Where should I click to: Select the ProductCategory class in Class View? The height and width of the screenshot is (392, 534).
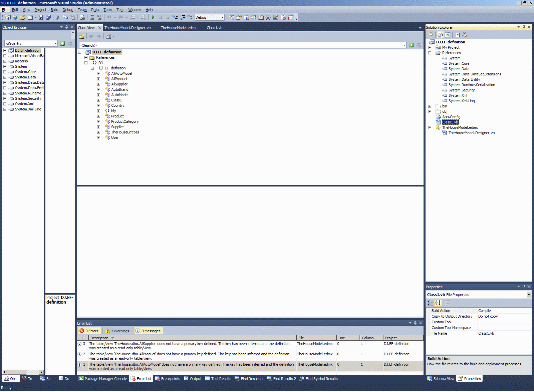[x=125, y=121]
